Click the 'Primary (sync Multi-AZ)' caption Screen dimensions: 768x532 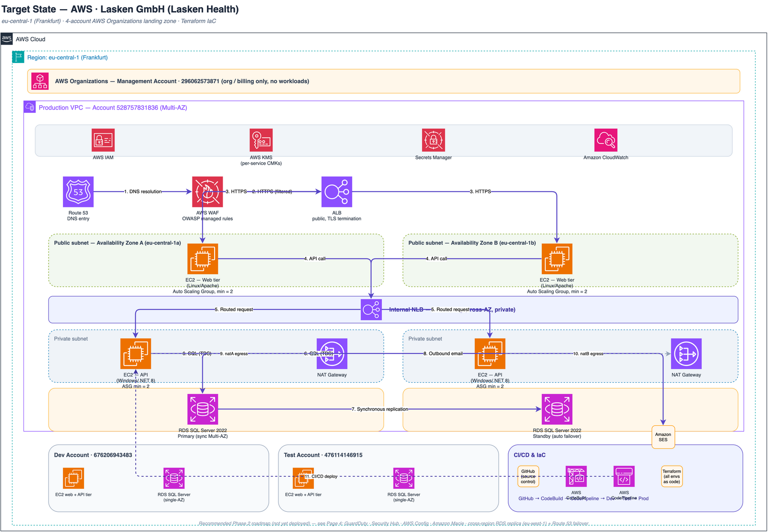pos(203,436)
